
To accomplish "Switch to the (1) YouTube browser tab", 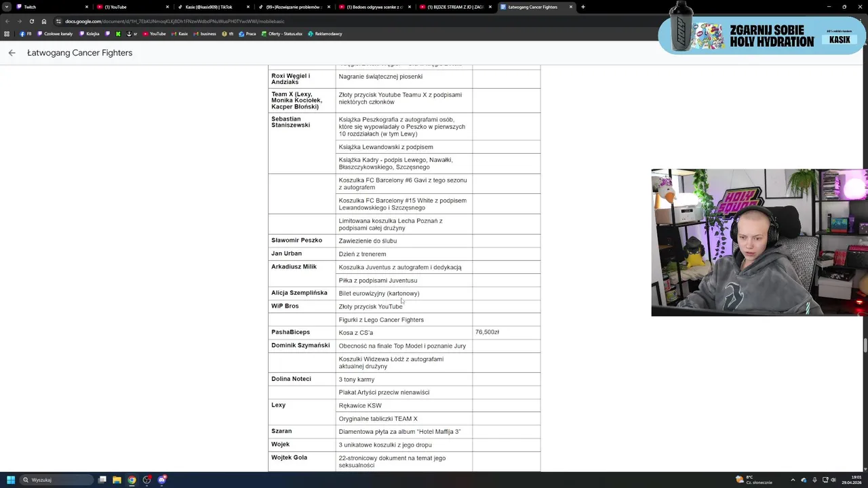I will (x=132, y=7).
